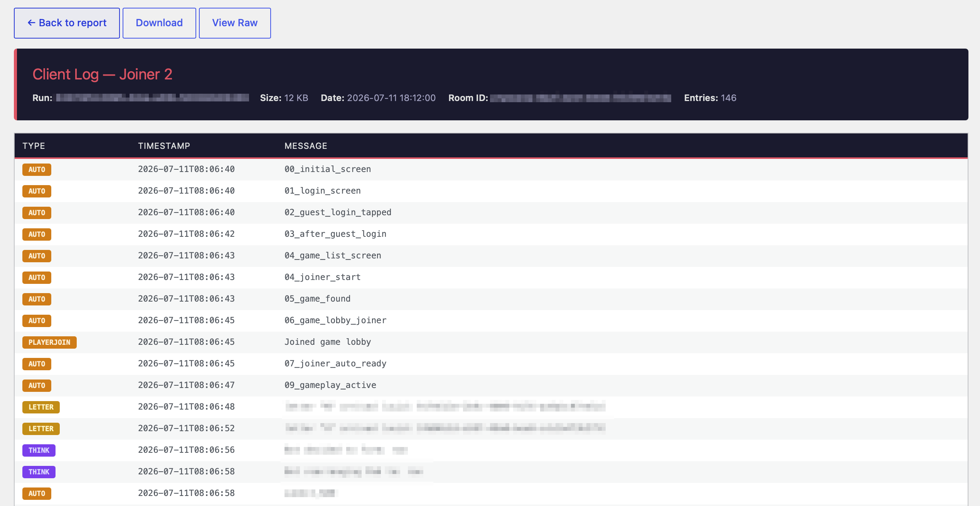Click the Back to report button
980x506 pixels.
(x=67, y=23)
